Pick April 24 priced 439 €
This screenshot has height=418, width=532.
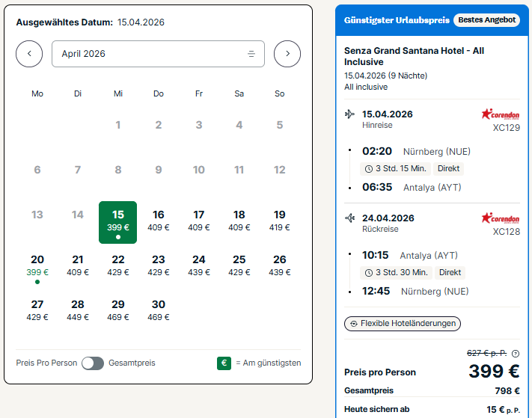tap(199, 265)
